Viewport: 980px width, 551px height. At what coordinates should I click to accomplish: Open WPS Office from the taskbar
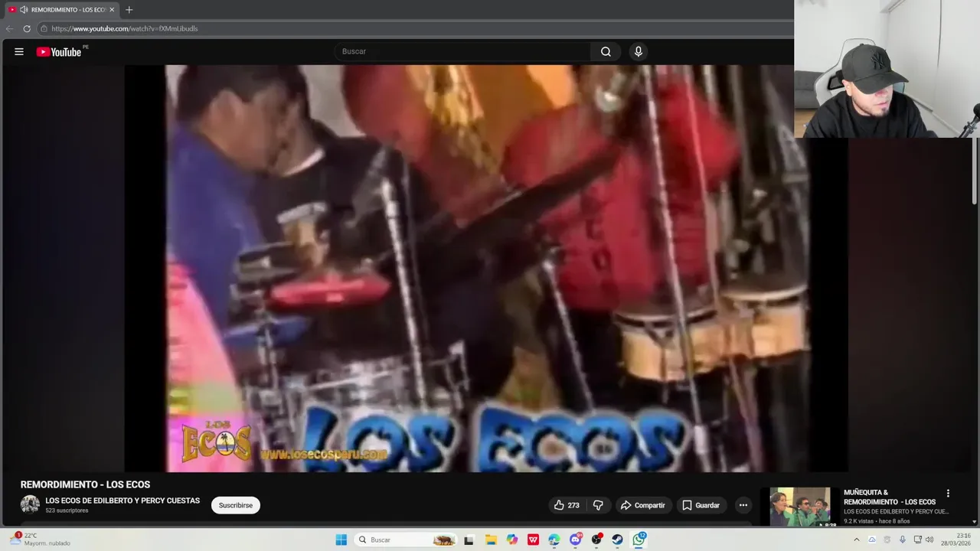coord(533,540)
